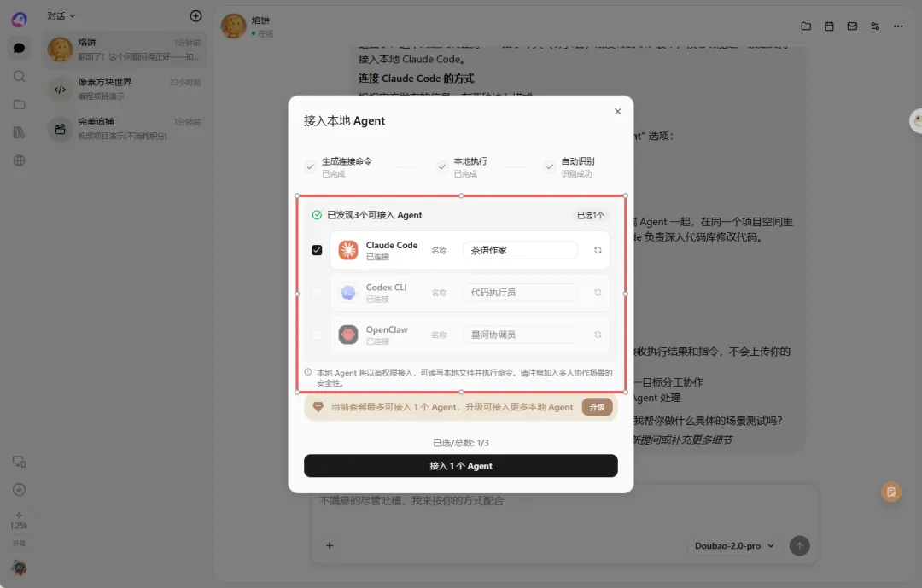
Task: Start a new conversation with plus icon
Action: point(195,16)
